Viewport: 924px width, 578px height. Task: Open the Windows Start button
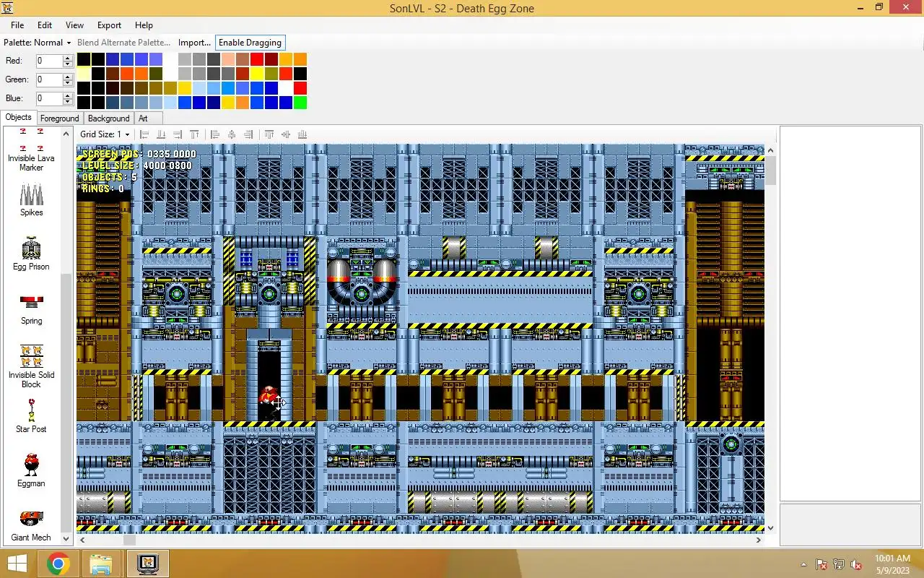click(17, 564)
